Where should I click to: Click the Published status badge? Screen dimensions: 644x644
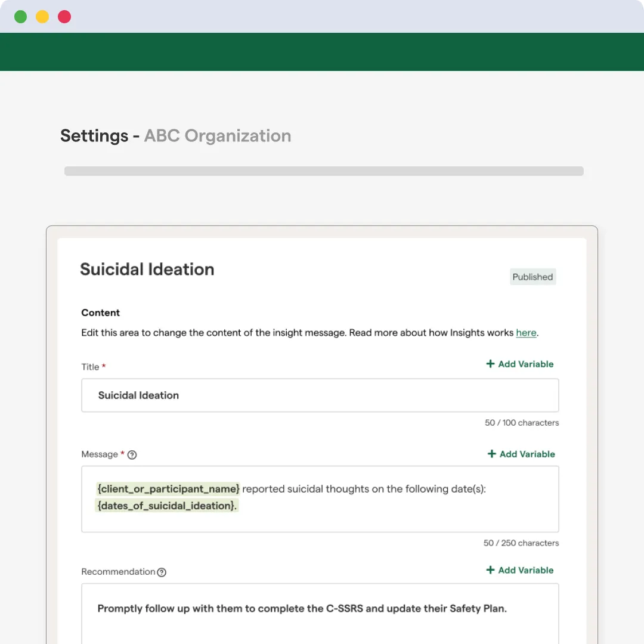tap(532, 277)
